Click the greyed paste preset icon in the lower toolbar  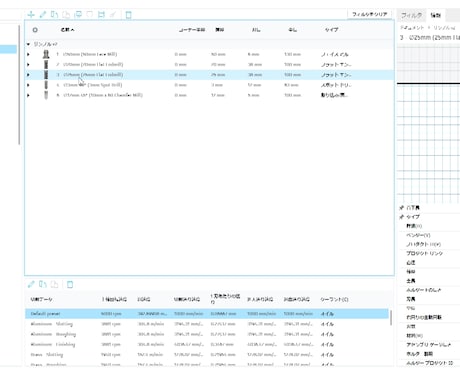54,284
